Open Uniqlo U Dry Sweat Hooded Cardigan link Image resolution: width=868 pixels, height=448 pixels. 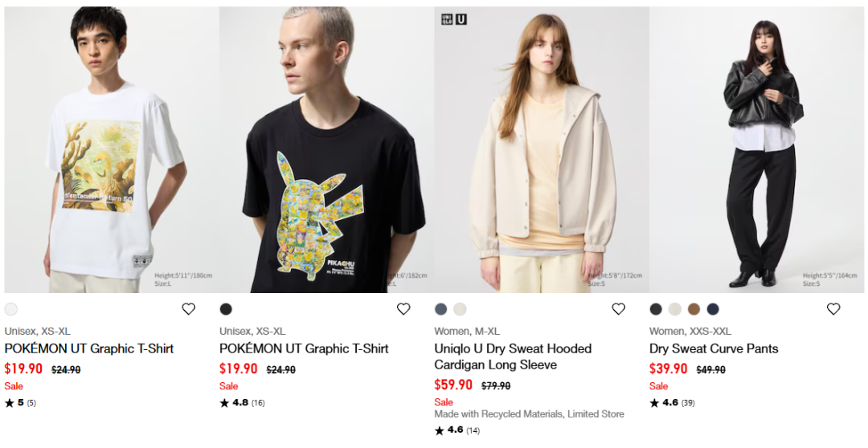pyautogui.click(x=513, y=356)
